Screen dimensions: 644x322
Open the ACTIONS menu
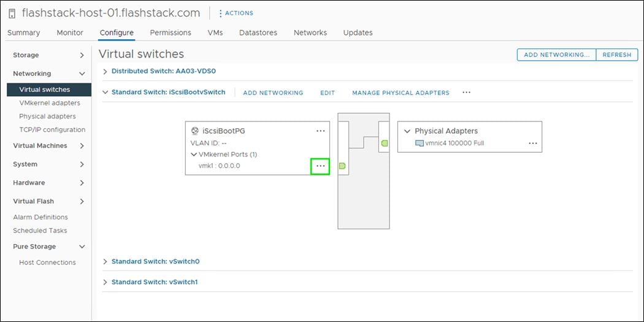236,13
